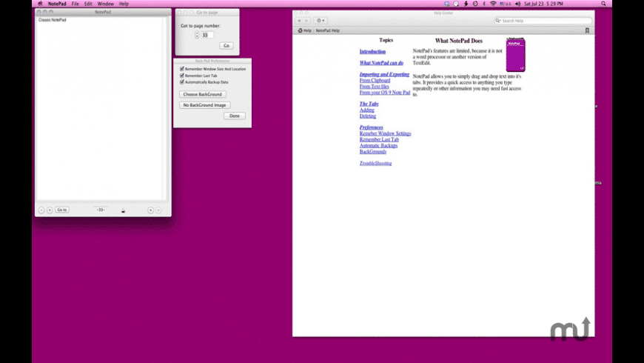Screen dimensions: 644x363
Task: Click the Go to button in NotePad footer
Action: click(62, 210)
